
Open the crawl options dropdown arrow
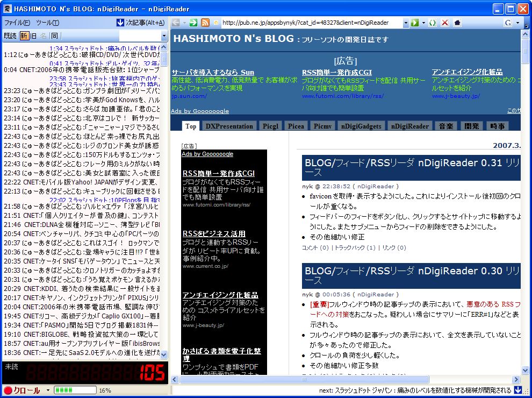(x=48, y=390)
